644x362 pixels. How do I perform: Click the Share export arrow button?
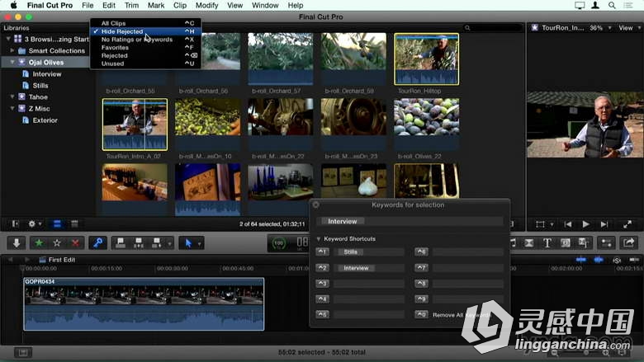click(x=629, y=243)
